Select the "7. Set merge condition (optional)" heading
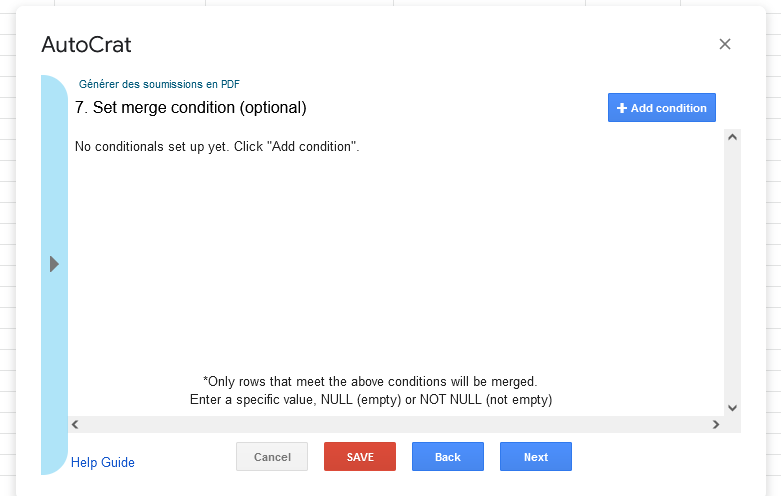The width and height of the screenshot is (781, 496). point(190,107)
